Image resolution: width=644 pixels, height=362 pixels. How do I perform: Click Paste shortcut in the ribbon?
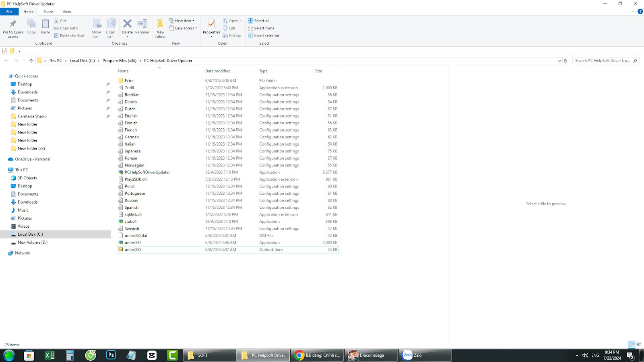pos(69,35)
